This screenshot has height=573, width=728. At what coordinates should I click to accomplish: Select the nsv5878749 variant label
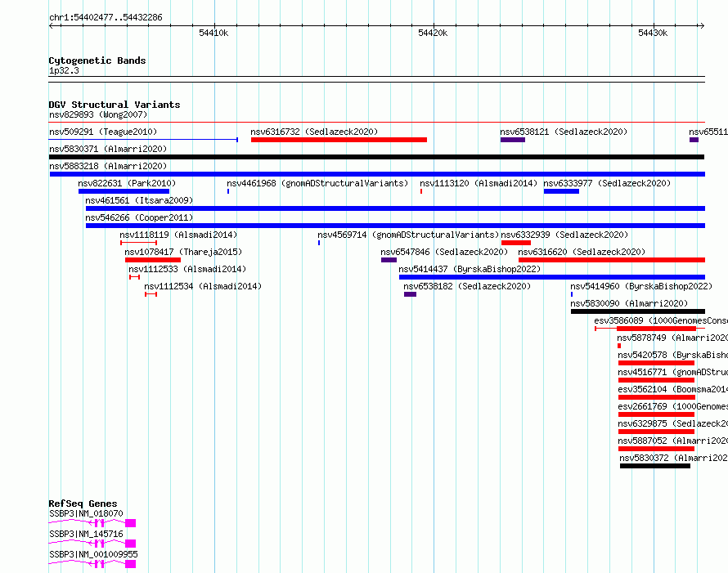(x=672, y=338)
